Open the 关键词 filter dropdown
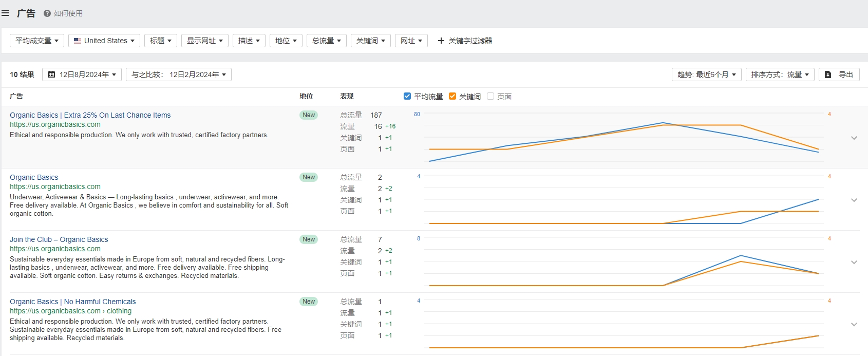Image resolution: width=868 pixels, height=356 pixels. coord(371,41)
